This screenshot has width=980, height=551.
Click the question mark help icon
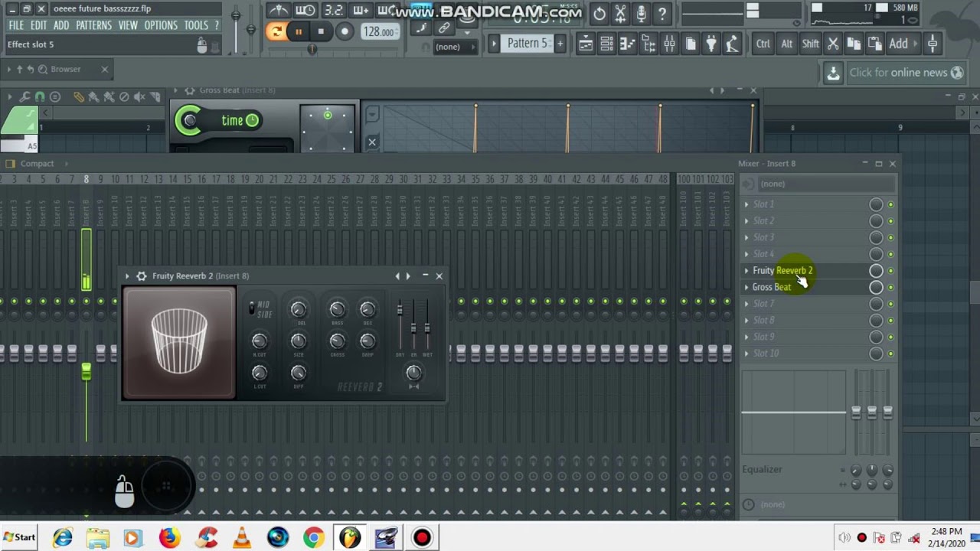[x=662, y=13]
